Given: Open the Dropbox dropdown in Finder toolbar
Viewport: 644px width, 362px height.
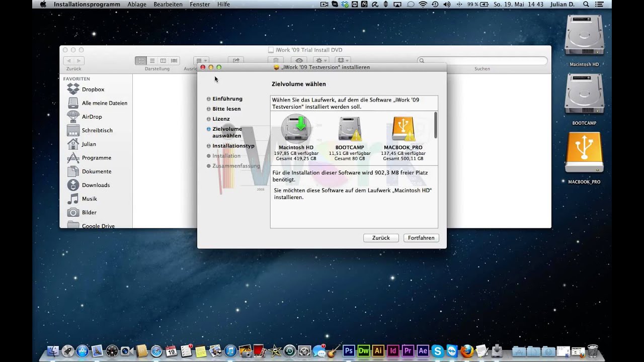Looking at the screenshot, I should pyautogui.click(x=342, y=60).
